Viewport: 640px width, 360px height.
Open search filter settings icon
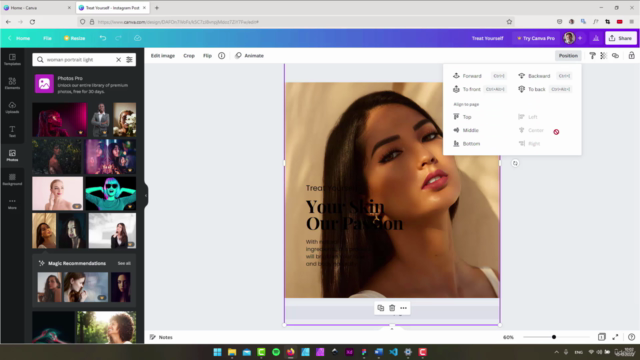129,60
